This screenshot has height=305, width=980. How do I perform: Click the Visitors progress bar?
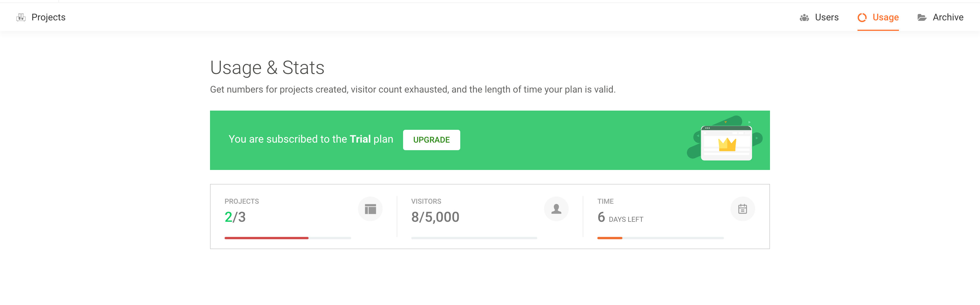tap(474, 238)
